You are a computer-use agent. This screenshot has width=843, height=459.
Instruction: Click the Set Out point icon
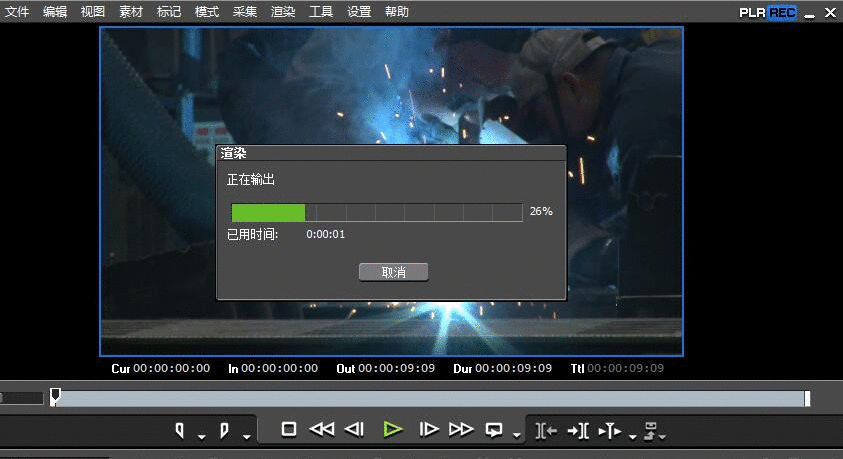coord(223,430)
